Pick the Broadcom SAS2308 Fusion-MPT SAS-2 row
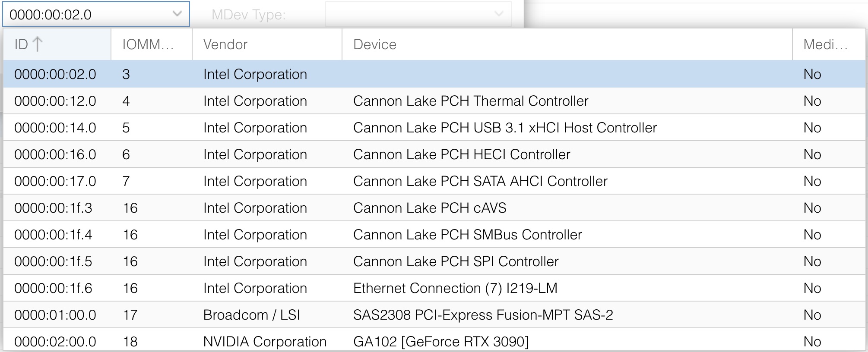This screenshot has height=352, width=868. pyautogui.click(x=259, y=314)
